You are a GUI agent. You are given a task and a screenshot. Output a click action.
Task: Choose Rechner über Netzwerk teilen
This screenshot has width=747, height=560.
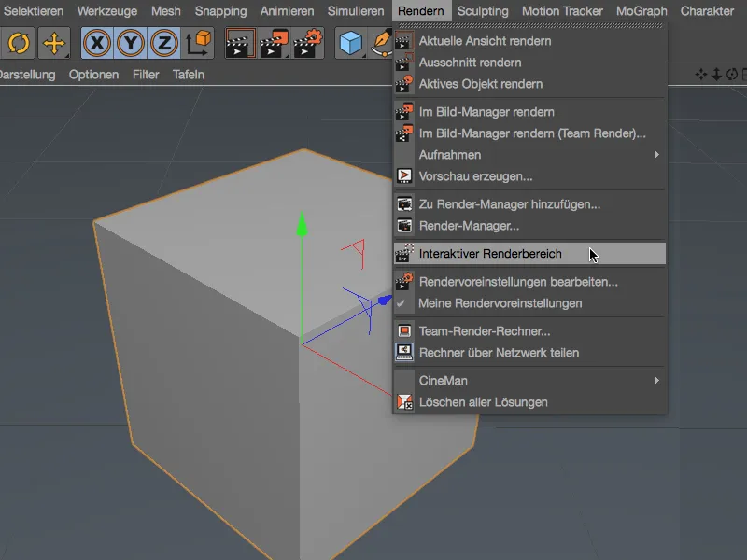pyautogui.click(x=529, y=353)
